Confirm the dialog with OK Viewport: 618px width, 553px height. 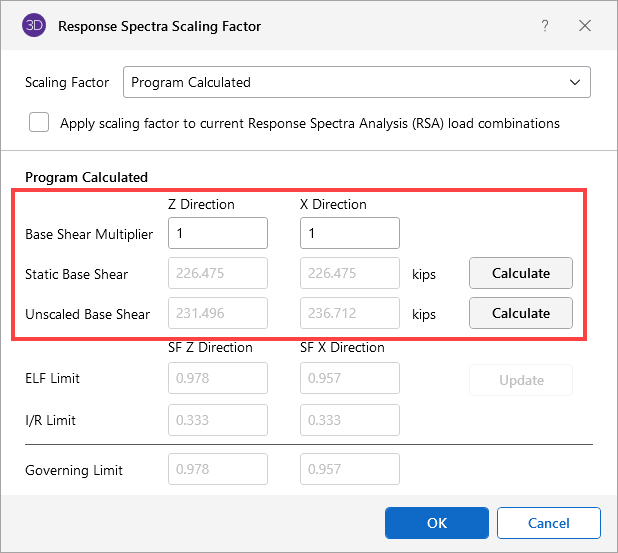437,523
